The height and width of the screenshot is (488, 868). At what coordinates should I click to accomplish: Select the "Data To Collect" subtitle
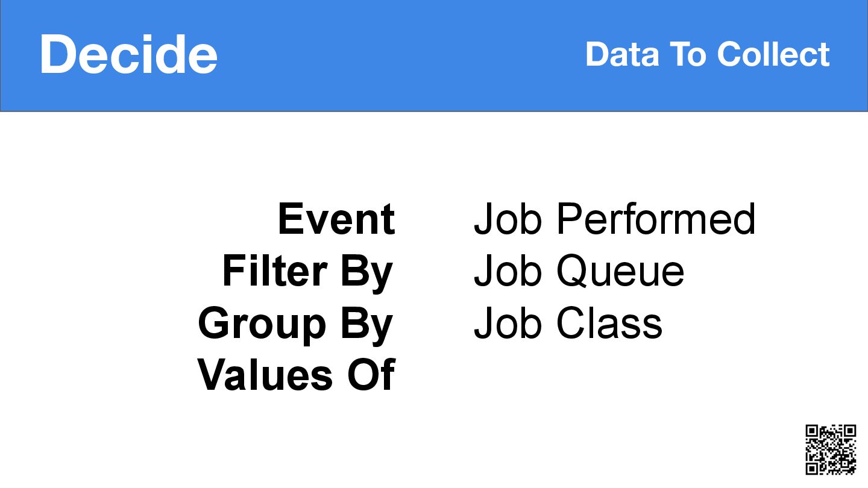708,54
